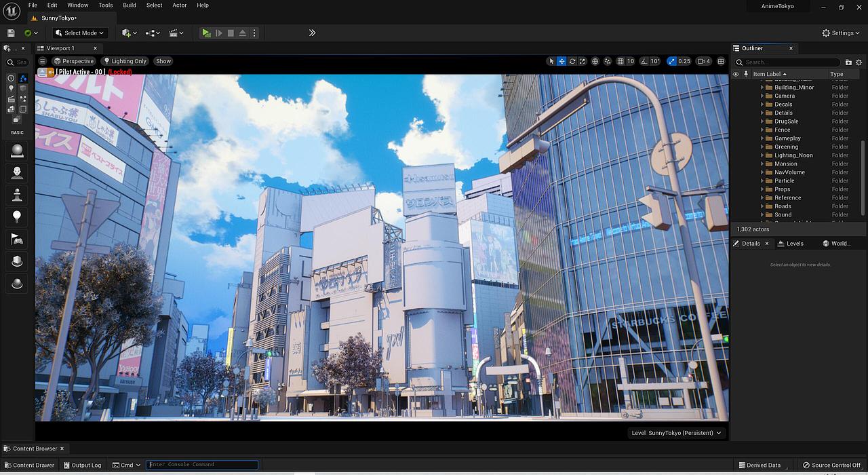Open the Window menu
The image size is (868, 475).
click(x=77, y=5)
